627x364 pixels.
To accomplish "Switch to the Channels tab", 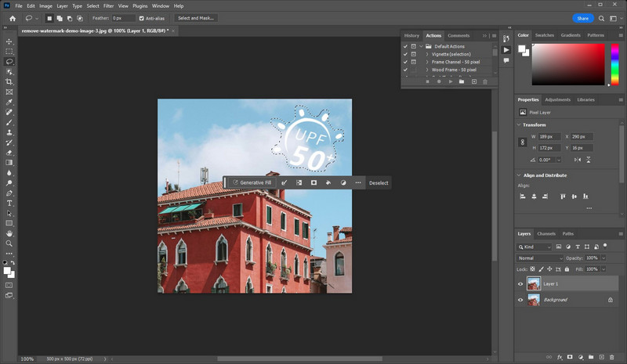I will click(546, 234).
